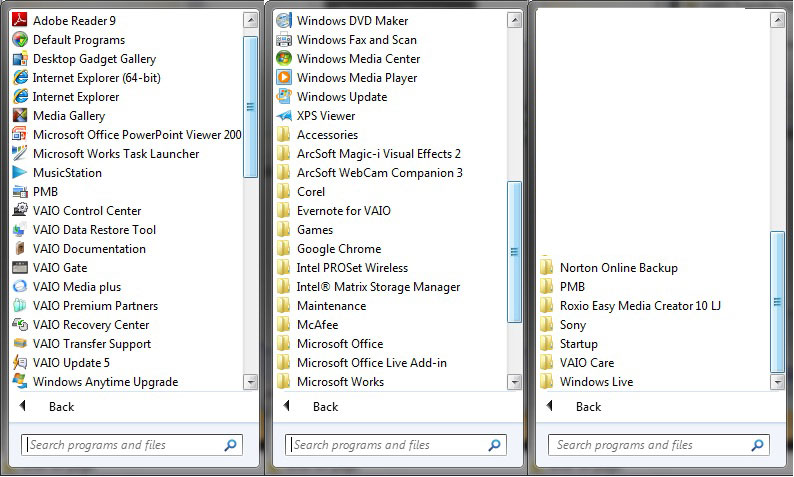Open Adobe Reader 9 icon

click(20, 20)
